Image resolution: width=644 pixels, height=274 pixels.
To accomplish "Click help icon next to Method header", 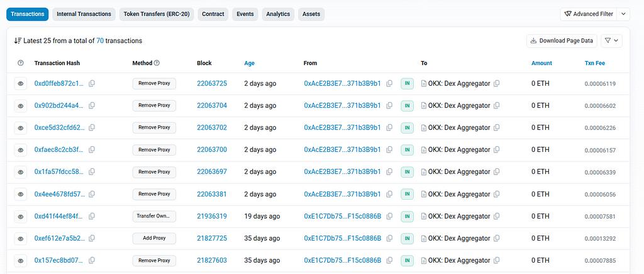I will [x=157, y=63].
